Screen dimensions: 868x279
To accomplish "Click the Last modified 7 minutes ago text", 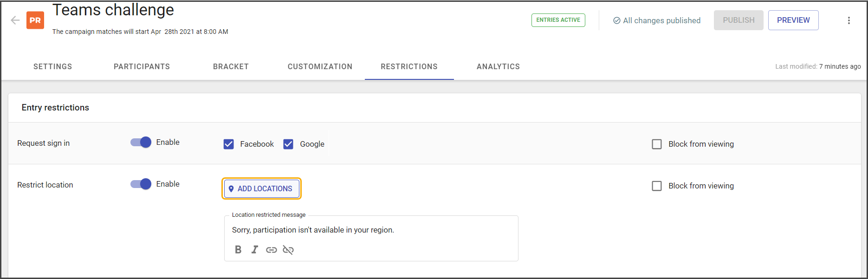I will pyautogui.click(x=818, y=66).
